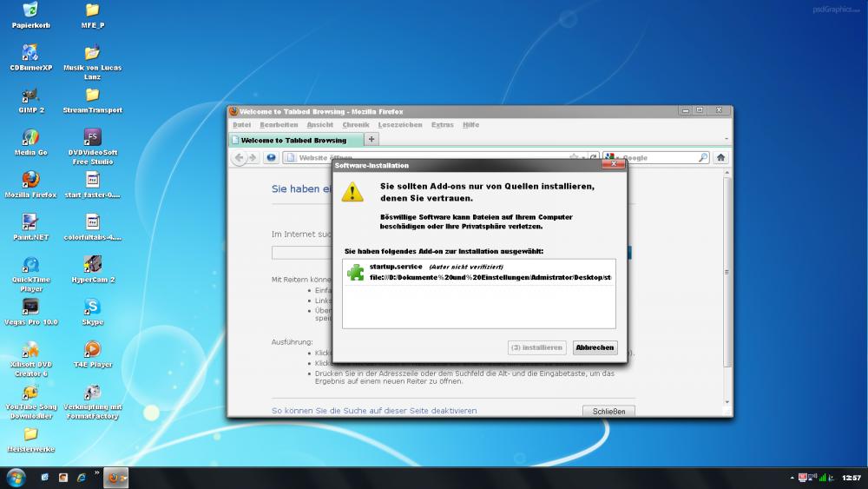Screen dimensions: 868x489
Task: Open the MFE_P folder on desktop
Action: click(93, 15)
